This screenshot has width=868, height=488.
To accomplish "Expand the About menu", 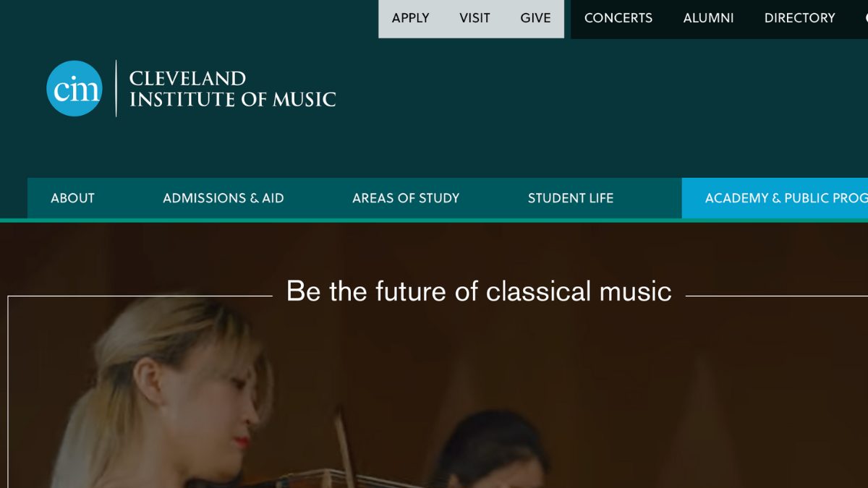I will click(x=72, y=198).
